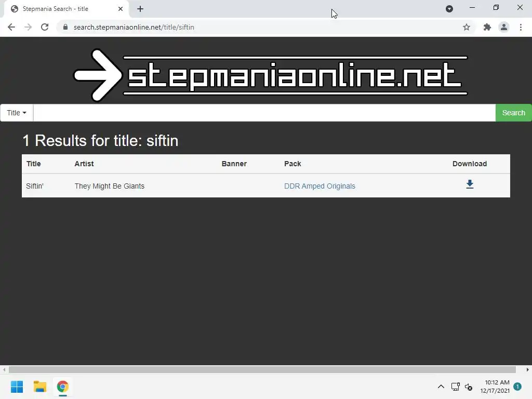View site info via the lock icon
The image size is (532, 399).
coord(65,27)
